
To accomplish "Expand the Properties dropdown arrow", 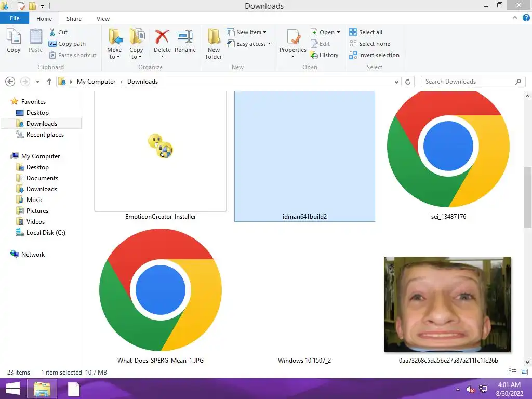I will pos(293,57).
